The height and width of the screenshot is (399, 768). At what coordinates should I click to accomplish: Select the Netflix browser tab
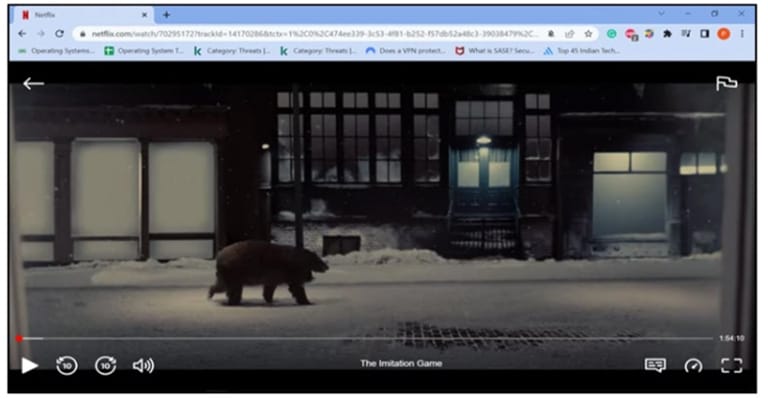84,15
